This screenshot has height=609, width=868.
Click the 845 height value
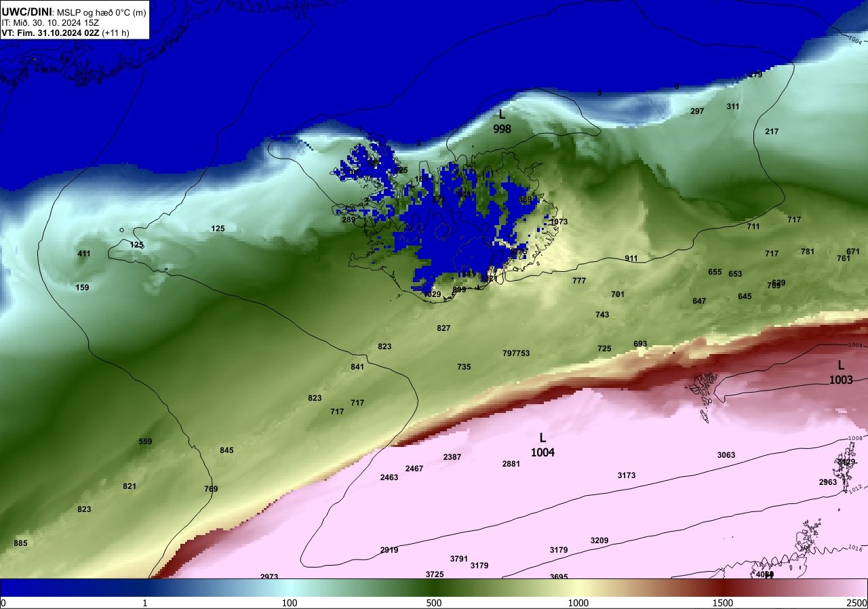pos(226,450)
